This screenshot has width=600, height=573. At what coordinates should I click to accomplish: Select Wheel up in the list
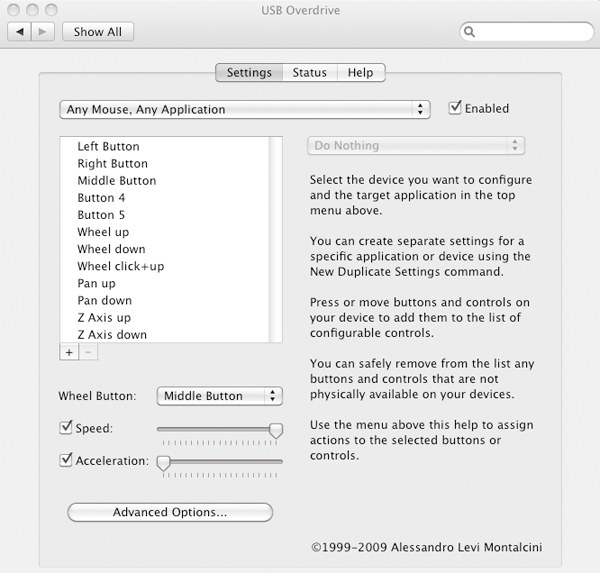(165, 232)
